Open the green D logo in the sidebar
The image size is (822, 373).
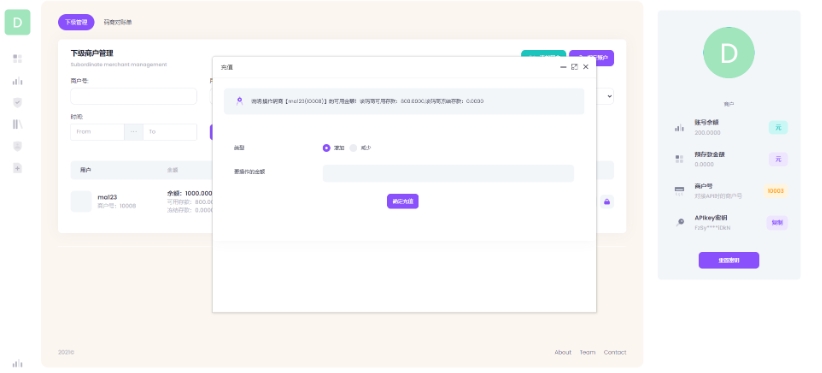tap(17, 22)
